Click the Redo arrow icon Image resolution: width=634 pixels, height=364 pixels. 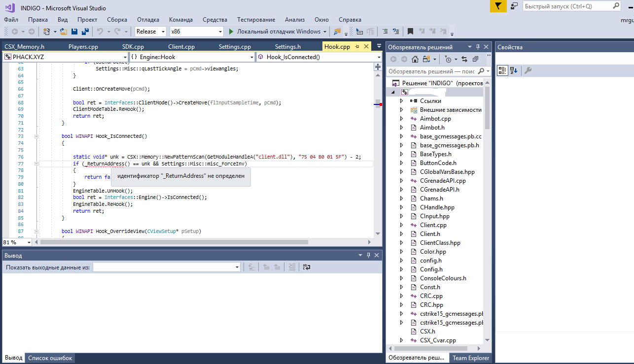point(117,32)
